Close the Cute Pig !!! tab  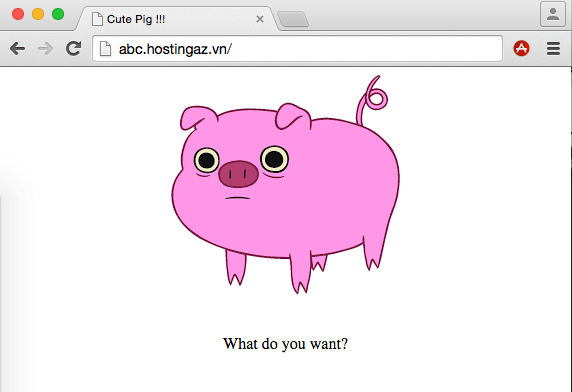[260, 19]
